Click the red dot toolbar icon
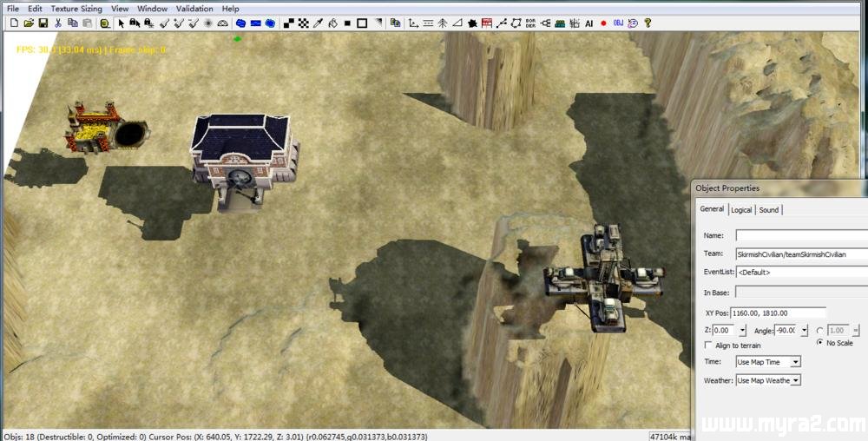 pyautogui.click(x=604, y=23)
